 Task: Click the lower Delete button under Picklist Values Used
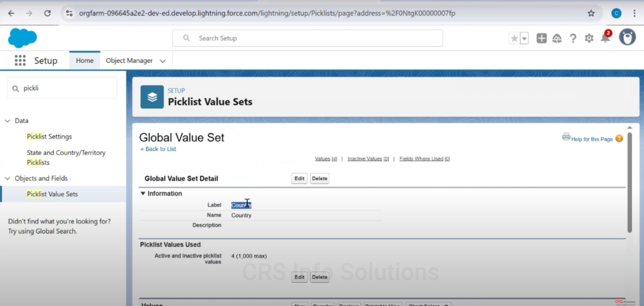click(319, 277)
